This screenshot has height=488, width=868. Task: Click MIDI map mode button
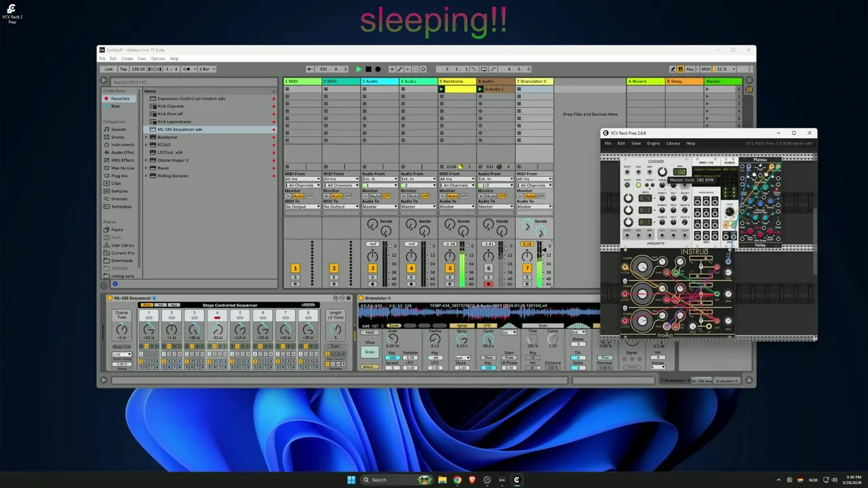point(706,69)
